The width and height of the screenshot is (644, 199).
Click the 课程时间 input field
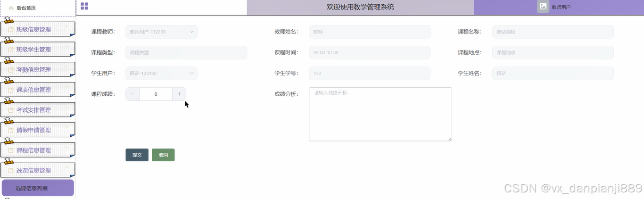370,53
